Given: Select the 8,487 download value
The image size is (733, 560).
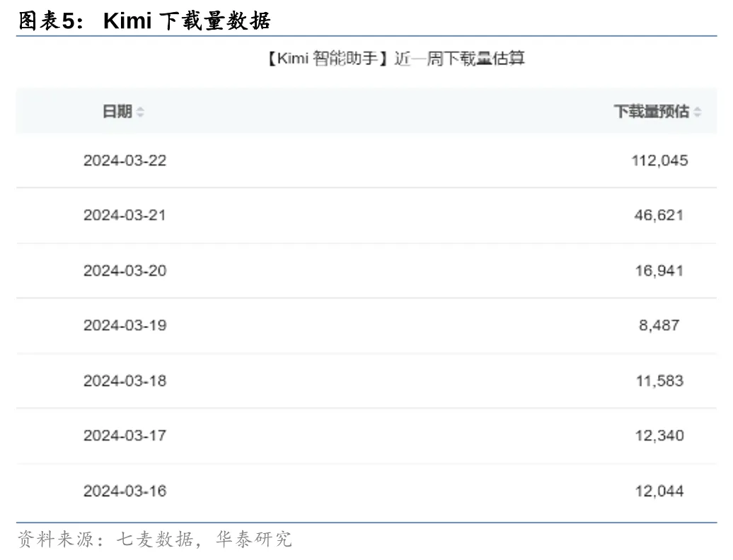Looking at the screenshot, I should point(659,325).
